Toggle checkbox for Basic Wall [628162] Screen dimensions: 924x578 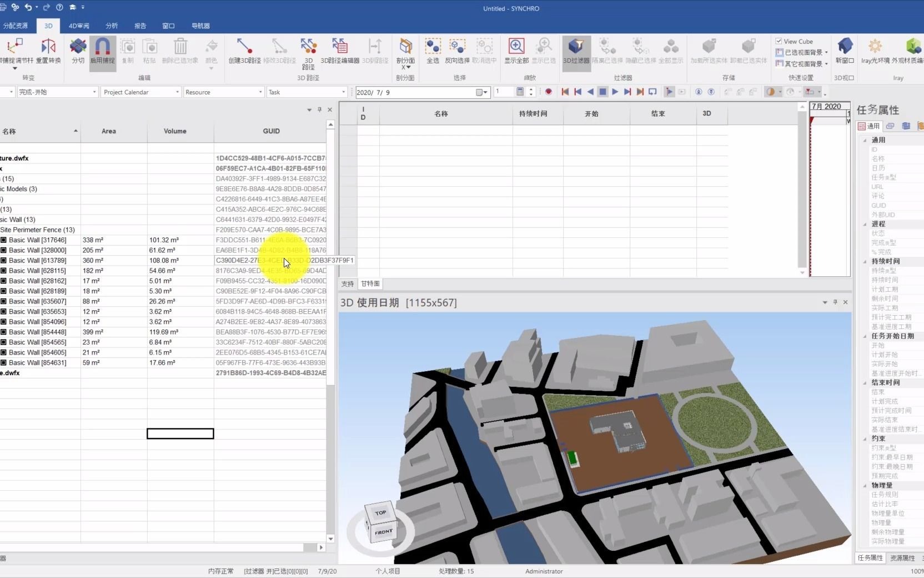pos(3,281)
